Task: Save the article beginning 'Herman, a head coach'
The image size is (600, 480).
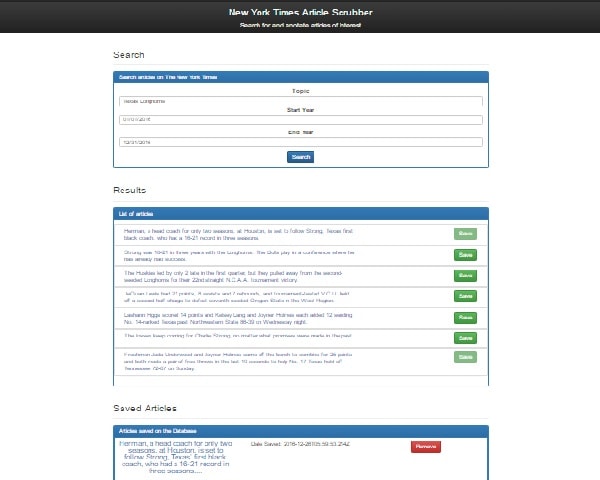Action: point(465,233)
